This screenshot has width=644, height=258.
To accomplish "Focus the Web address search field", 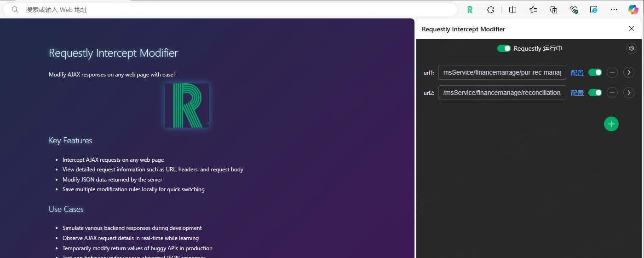I will point(230,10).
